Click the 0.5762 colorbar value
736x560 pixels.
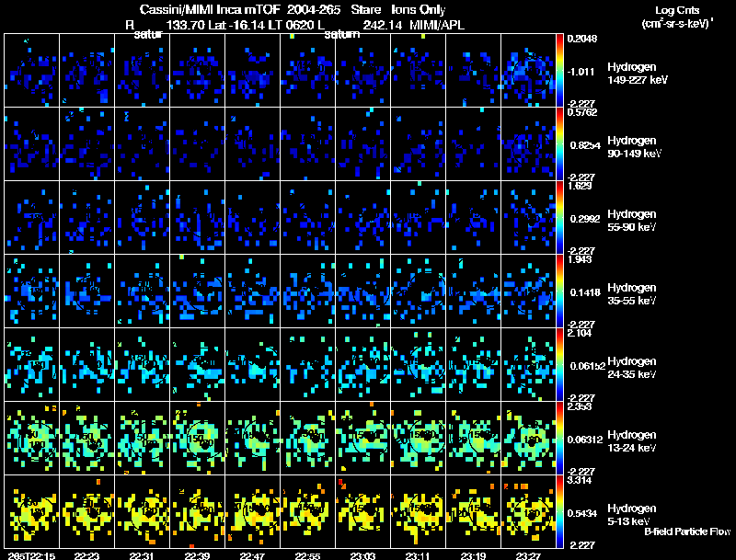click(x=582, y=112)
